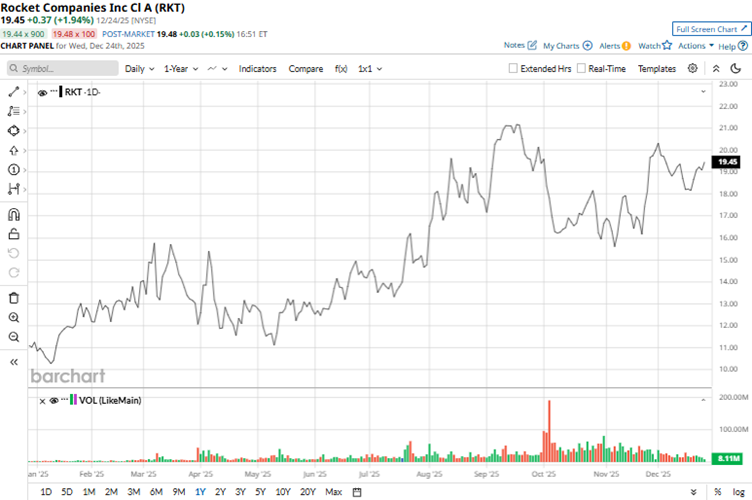752x500 pixels.
Task: Click the double-down chevron by % button
Action: point(693,492)
